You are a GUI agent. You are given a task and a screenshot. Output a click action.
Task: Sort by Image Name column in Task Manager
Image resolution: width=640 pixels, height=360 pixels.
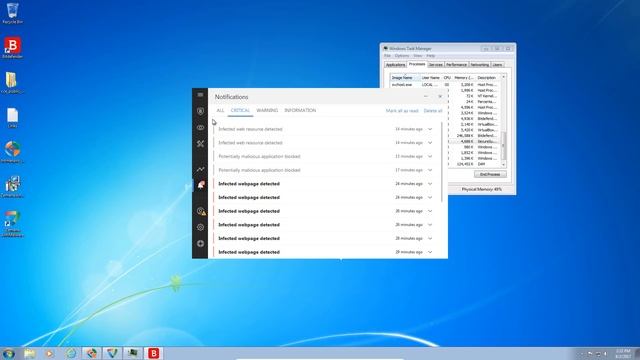(405, 78)
